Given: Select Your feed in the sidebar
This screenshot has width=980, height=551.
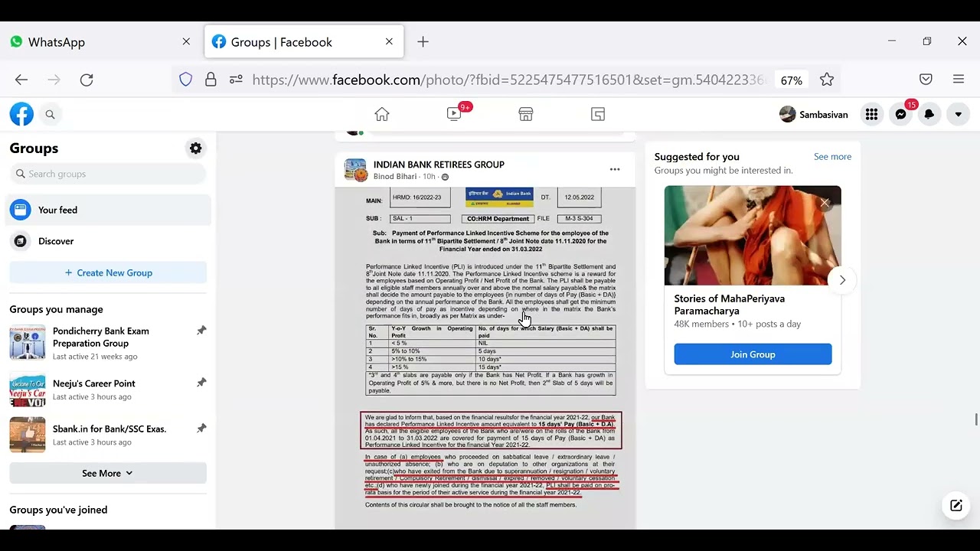Looking at the screenshot, I should coord(108,210).
